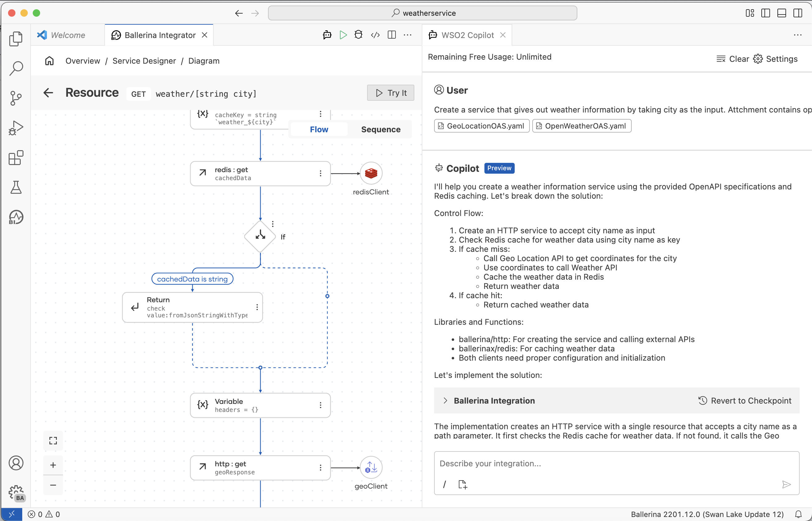Open the Explorer view in activity bar
The image size is (812, 521).
point(16,39)
